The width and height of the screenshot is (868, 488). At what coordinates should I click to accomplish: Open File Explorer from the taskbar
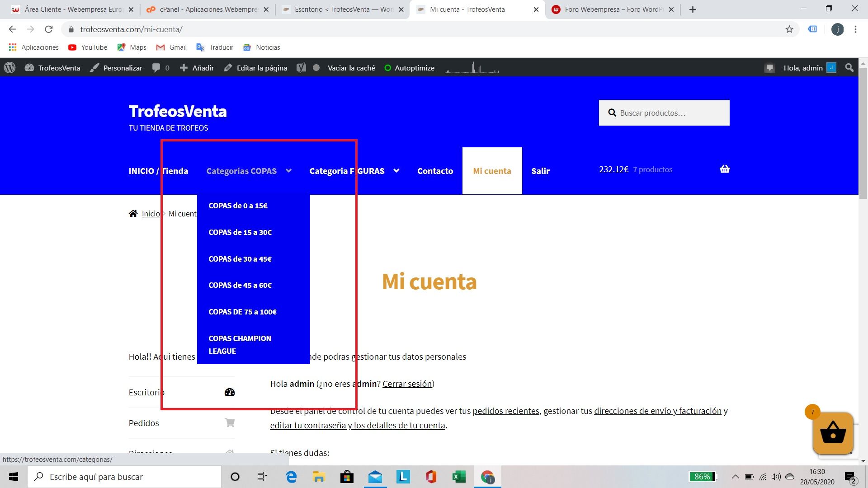click(319, 477)
